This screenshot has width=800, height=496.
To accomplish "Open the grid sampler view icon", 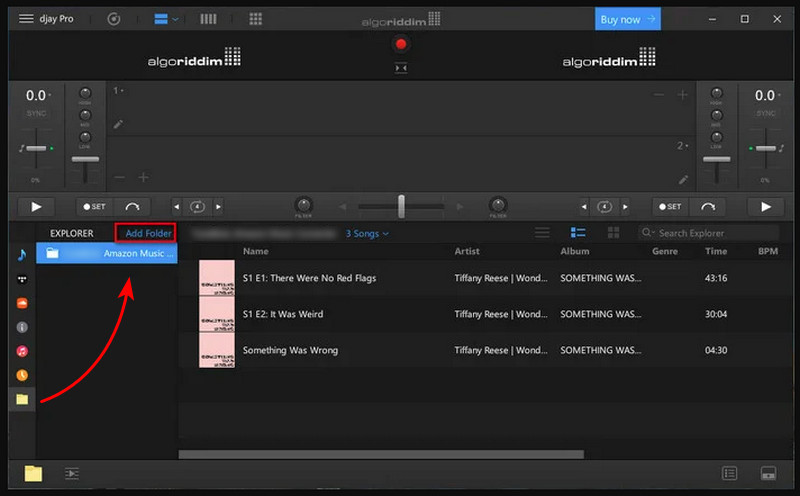I will click(x=256, y=19).
